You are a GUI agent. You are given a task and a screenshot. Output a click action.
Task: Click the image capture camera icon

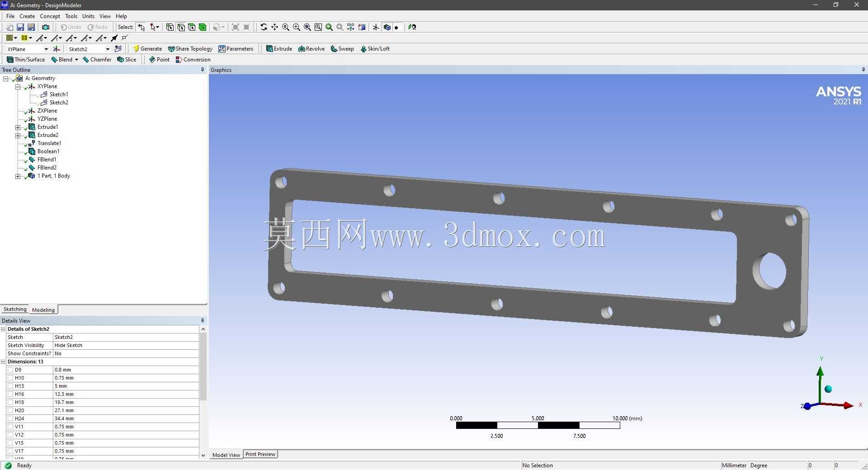pyautogui.click(x=46, y=27)
